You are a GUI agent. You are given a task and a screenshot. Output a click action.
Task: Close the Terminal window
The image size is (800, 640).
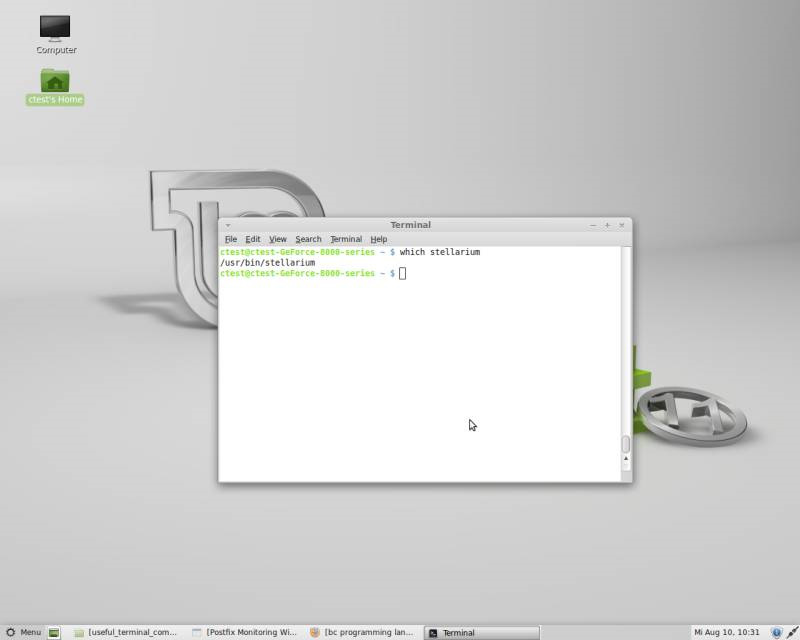[621, 225]
